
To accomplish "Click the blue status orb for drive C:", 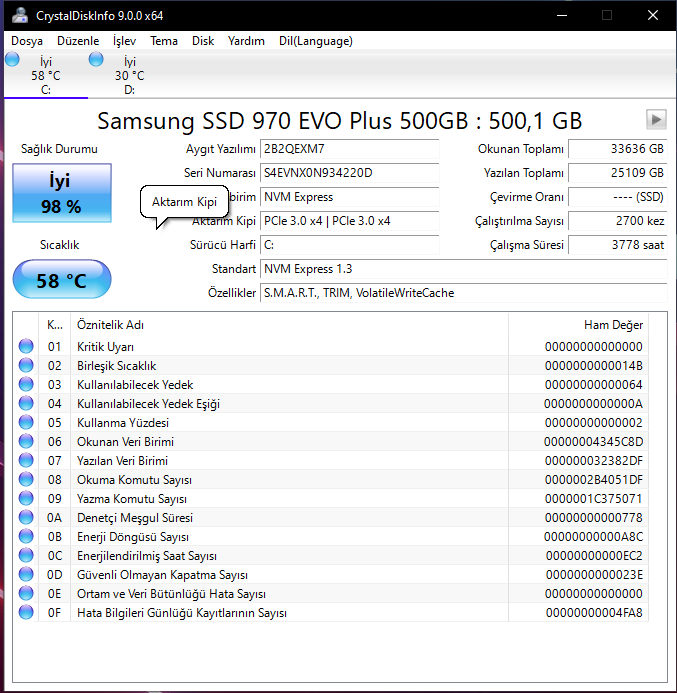I will coord(12,59).
